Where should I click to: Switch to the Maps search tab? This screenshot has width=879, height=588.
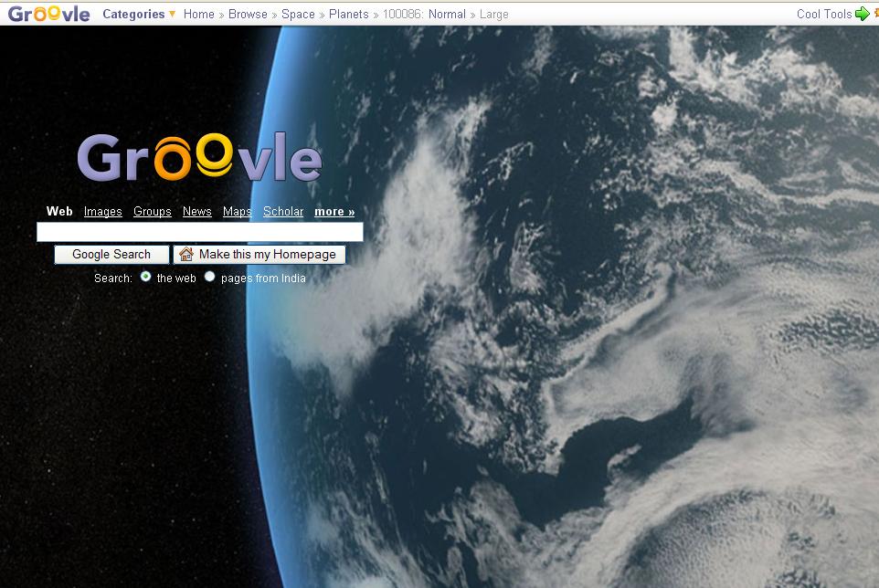click(x=238, y=211)
